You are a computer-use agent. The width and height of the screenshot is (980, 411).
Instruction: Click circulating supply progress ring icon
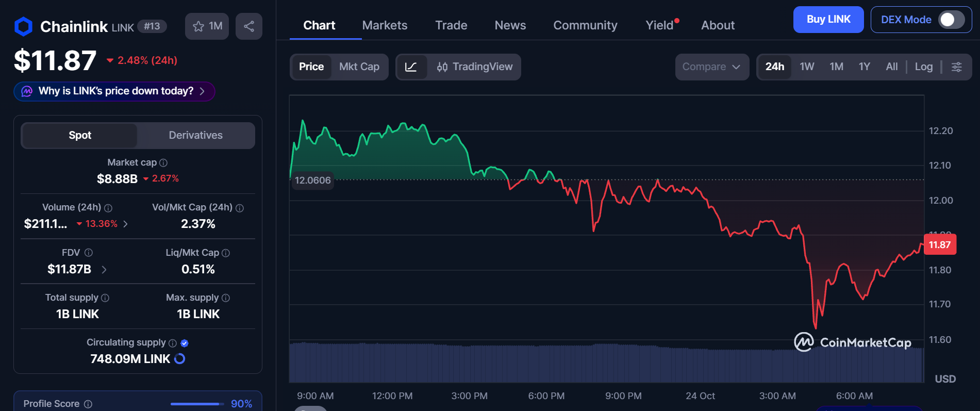point(180,359)
